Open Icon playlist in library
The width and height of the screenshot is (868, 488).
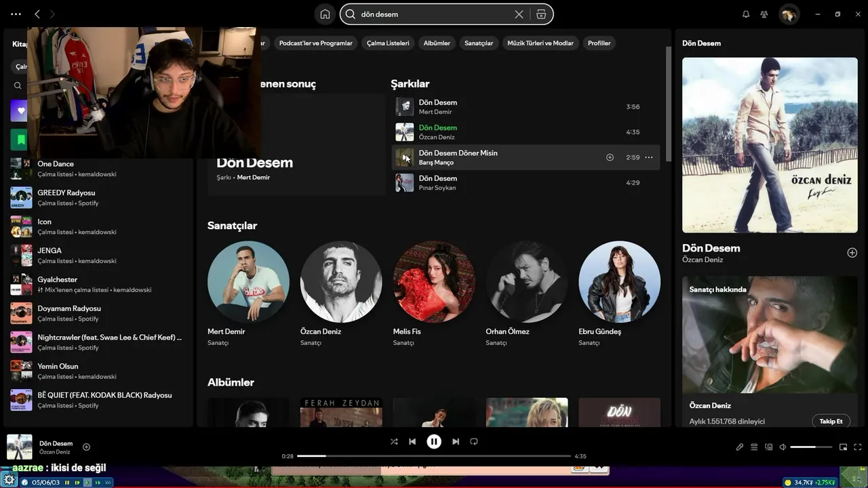[x=98, y=226]
